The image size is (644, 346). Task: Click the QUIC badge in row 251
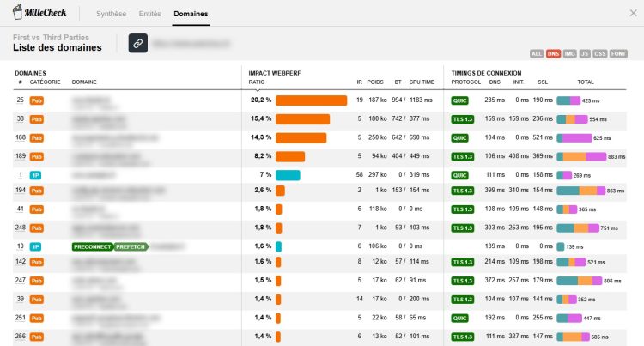(x=459, y=318)
